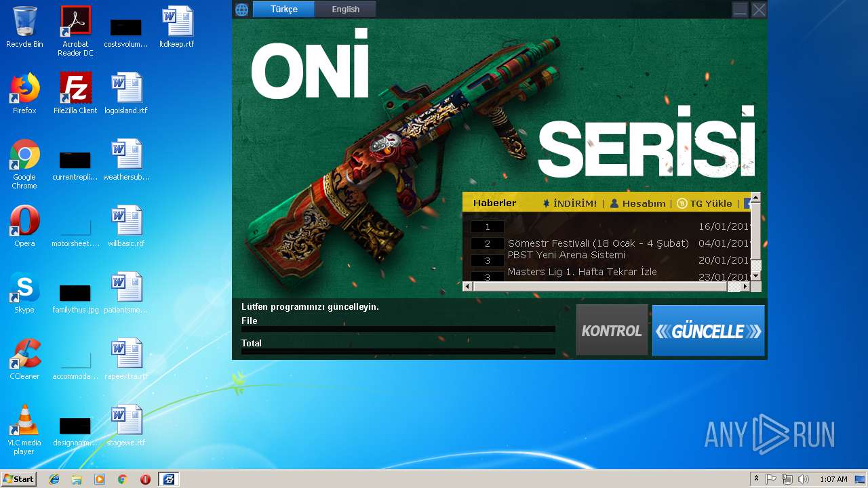Open the Hesabım account link
Image resolution: width=868 pixels, height=488 pixels.
click(644, 203)
